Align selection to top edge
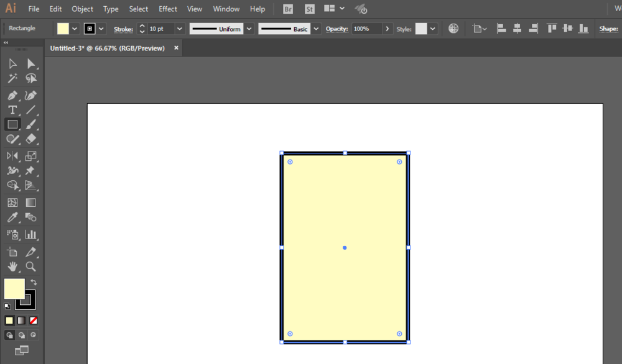Screen dimensions: 622x364 pos(551,29)
